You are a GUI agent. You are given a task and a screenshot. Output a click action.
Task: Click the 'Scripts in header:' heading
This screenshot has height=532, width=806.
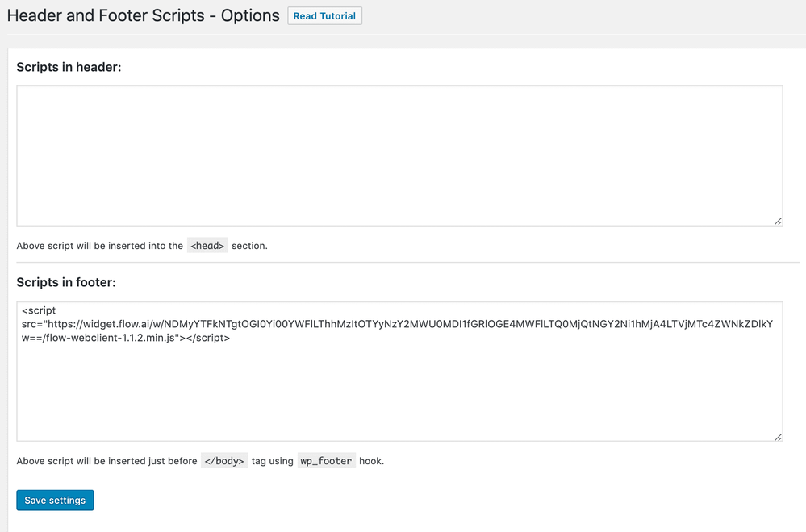(x=69, y=67)
